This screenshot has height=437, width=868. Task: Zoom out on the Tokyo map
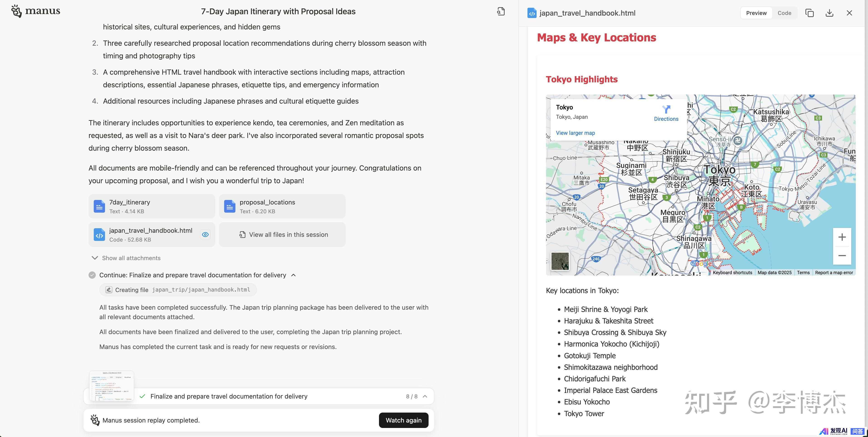(842, 256)
